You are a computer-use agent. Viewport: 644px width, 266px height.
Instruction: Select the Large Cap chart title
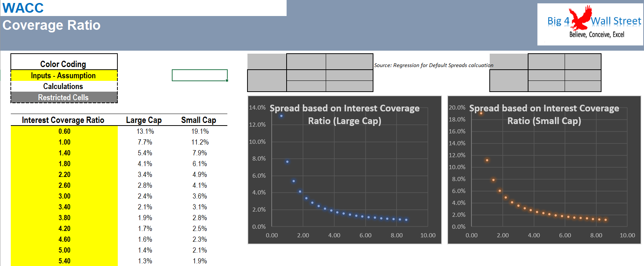point(345,114)
